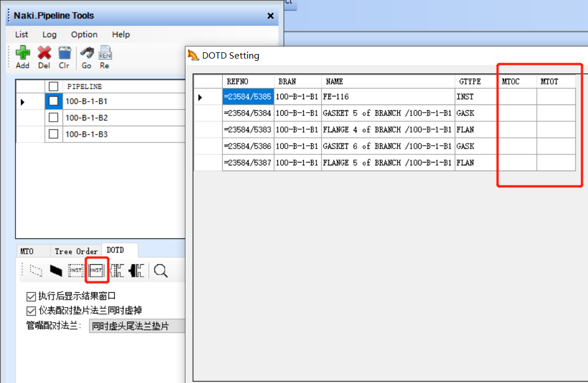Image resolution: width=588 pixels, height=383 pixels.
Task: Switch to the Tree Order tab
Action: [76, 252]
